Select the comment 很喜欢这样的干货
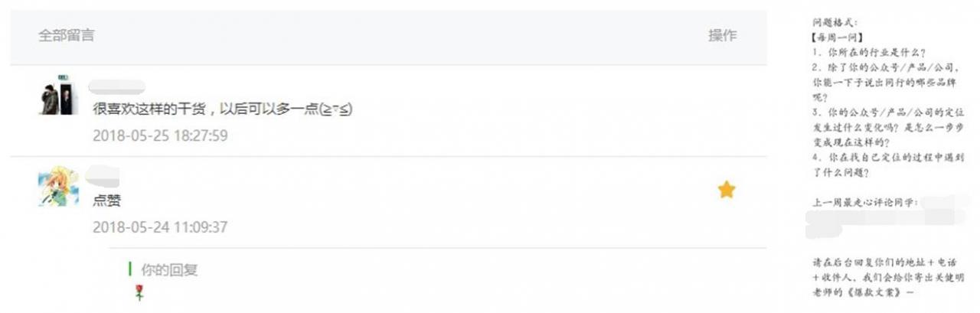980x313 pixels. coord(222,109)
